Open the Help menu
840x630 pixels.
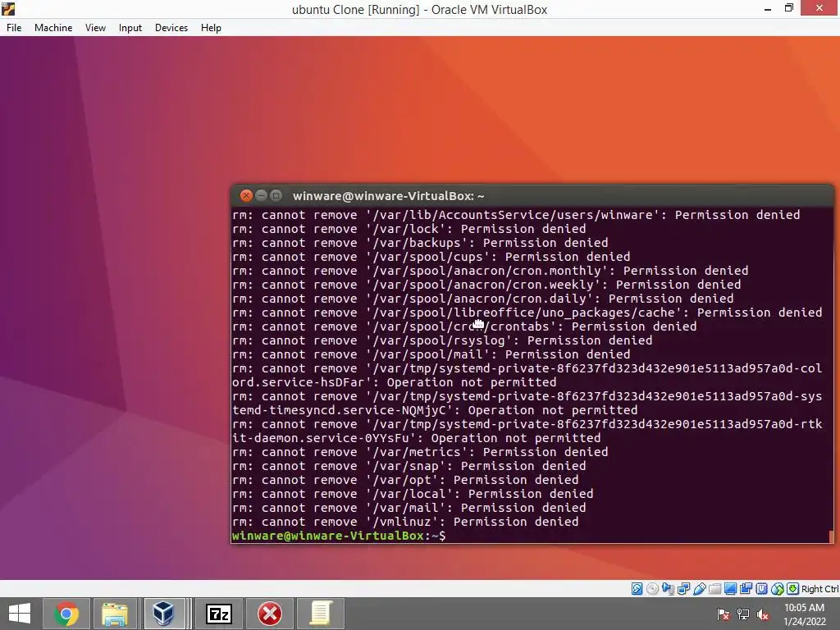point(211,28)
